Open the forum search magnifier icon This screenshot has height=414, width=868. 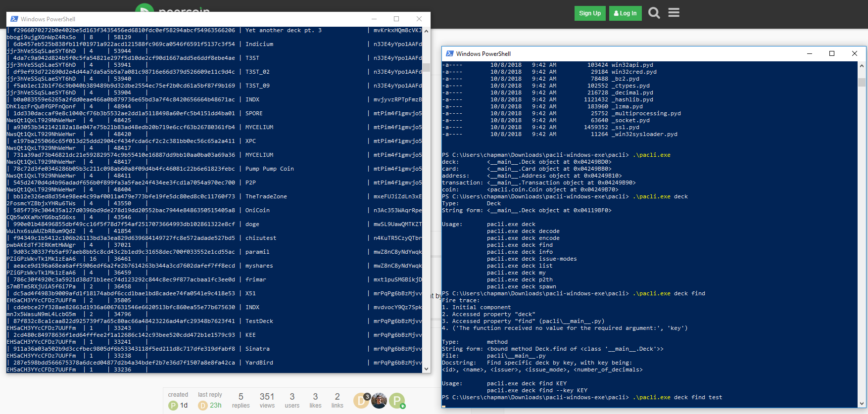coord(654,13)
